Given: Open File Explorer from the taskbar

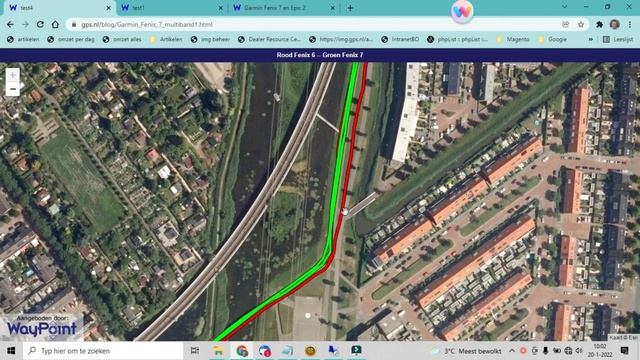Looking at the screenshot, I should click(218, 351).
